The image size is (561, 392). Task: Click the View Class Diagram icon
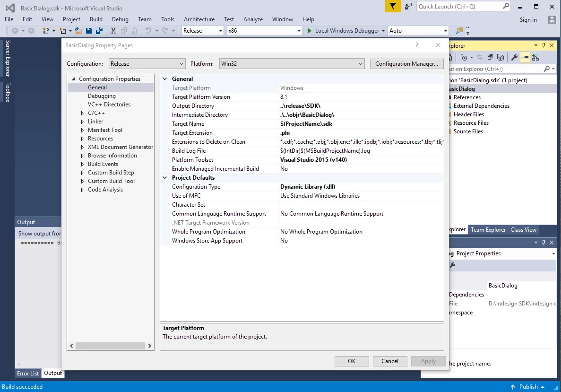click(x=535, y=57)
